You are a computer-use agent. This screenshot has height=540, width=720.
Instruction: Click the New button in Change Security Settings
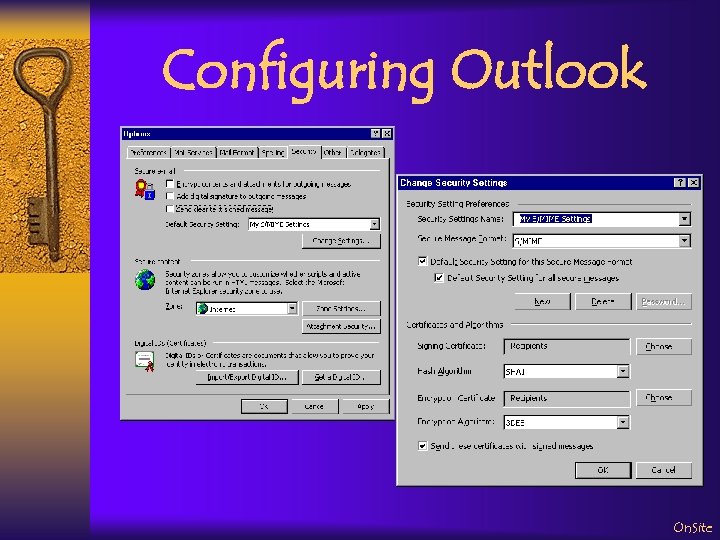pyautogui.click(x=542, y=302)
